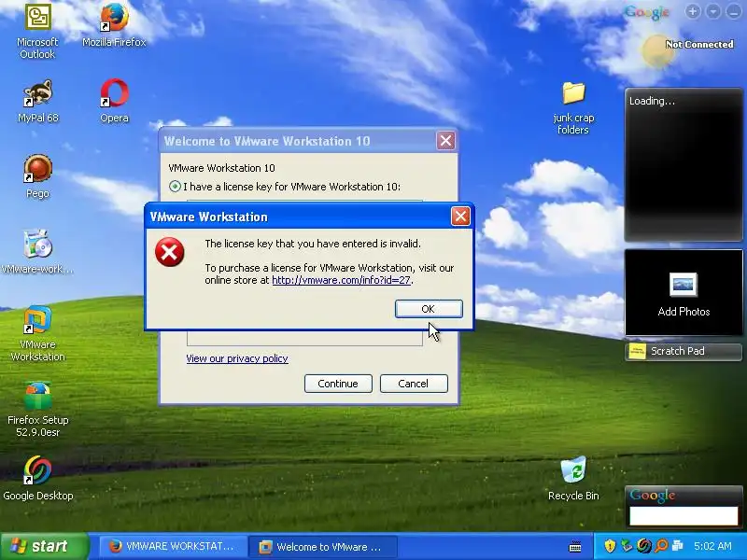Click OK in the invalid license dialog
This screenshot has width=747, height=560.
tap(429, 309)
